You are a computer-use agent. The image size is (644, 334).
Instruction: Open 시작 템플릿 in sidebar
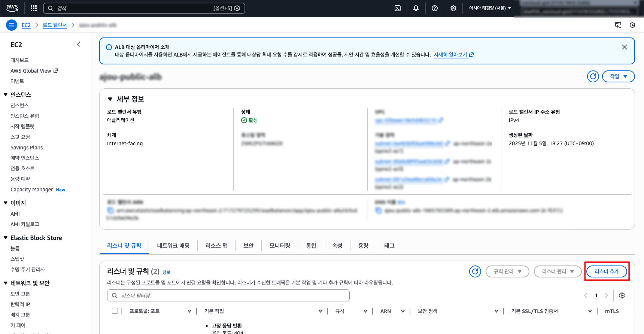(x=22, y=127)
